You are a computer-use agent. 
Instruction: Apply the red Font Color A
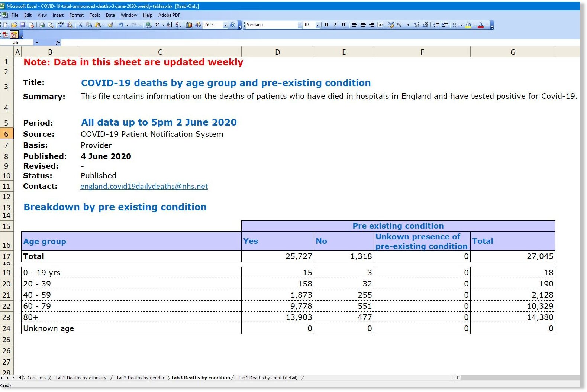[x=481, y=25]
